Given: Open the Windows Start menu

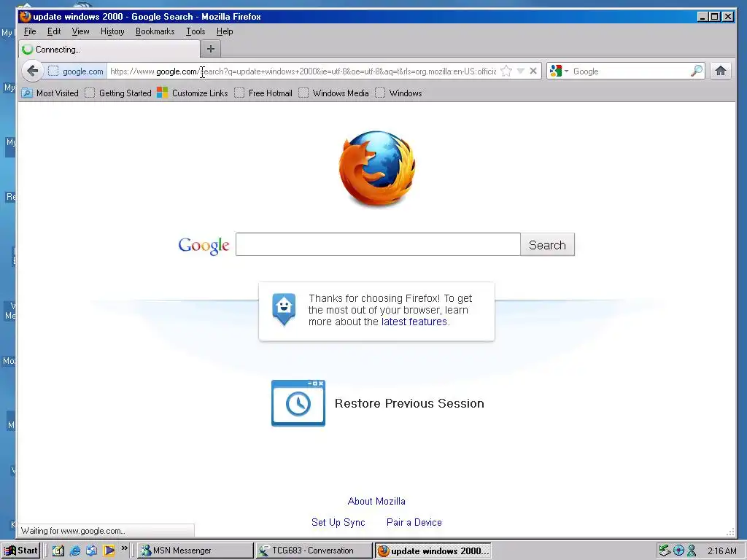Looking at the screenshot, I should pyautogui.click(x=20, y=551).
